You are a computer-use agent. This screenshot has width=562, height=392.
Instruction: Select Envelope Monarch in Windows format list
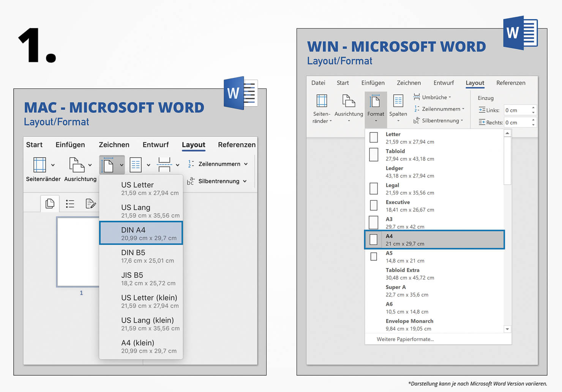click(x=434, y=325)
